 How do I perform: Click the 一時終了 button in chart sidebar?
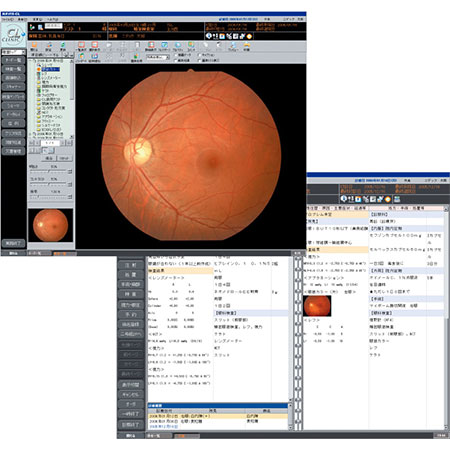(130, 414)
